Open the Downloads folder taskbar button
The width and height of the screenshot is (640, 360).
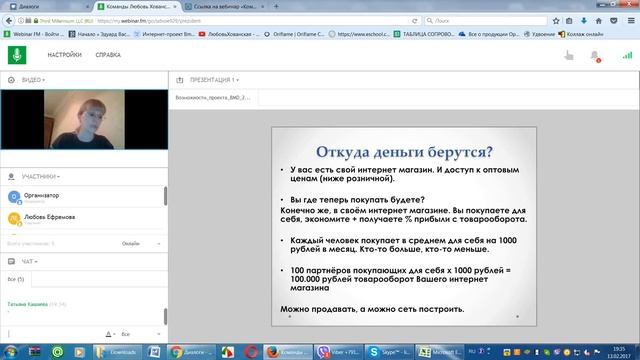coord(117,352)
